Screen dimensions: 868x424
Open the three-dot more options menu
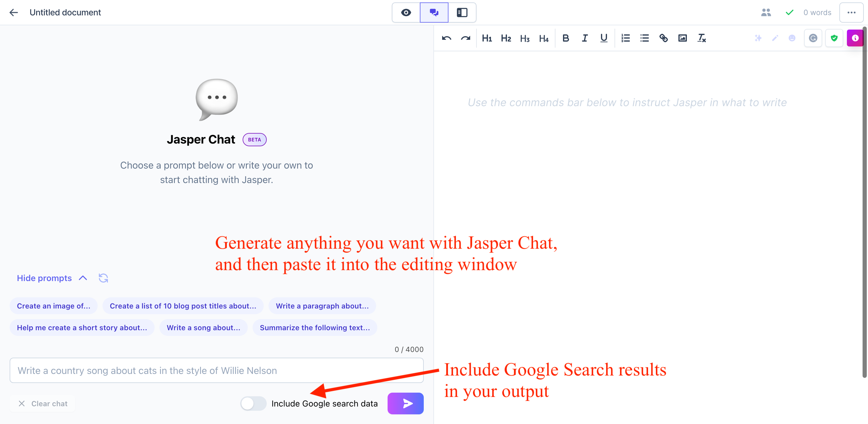pos(851,12)
